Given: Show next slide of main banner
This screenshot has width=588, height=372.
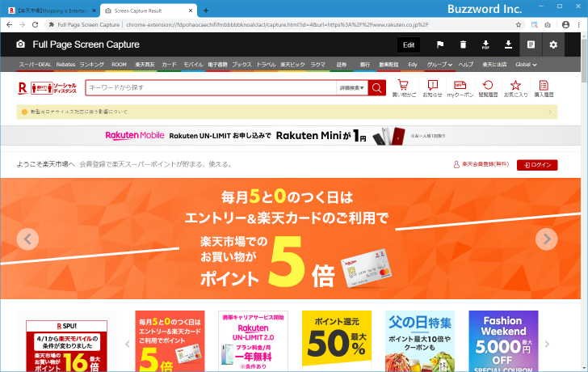Looking at the screenshot, I should pyautogui.click(x=546, y=239).
